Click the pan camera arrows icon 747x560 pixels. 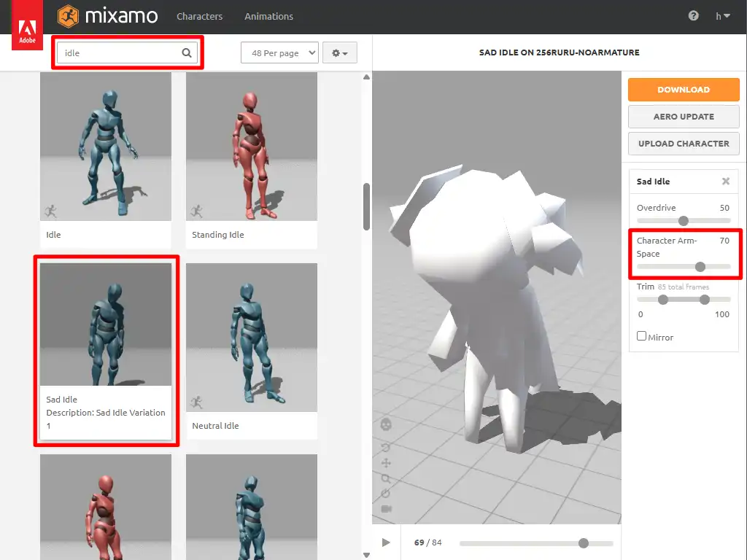pos(386,463)
